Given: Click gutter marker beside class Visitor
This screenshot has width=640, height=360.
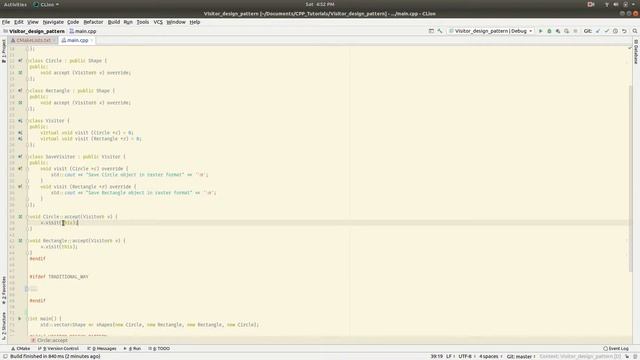Looking at the screenshot, I should pyautogui.click(x=20, y=121).
